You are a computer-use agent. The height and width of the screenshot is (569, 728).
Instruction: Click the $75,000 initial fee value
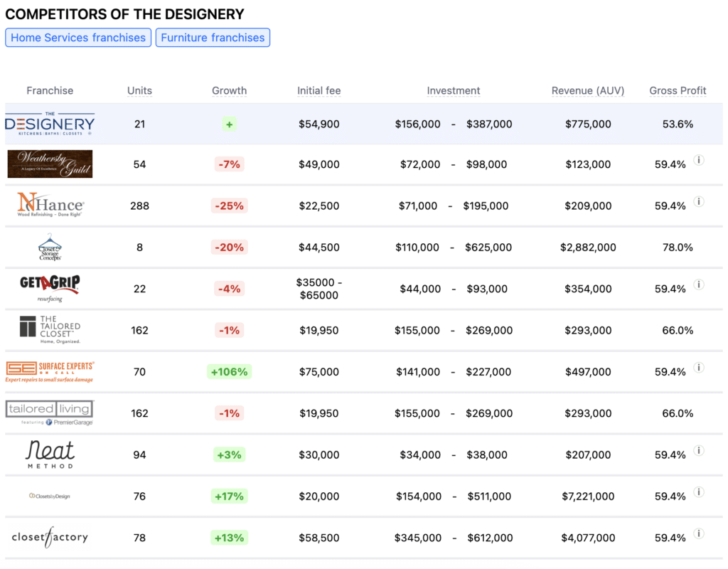click(319, 371)
